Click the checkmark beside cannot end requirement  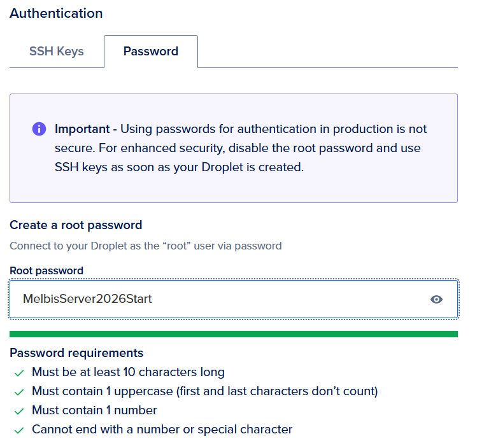19,430
